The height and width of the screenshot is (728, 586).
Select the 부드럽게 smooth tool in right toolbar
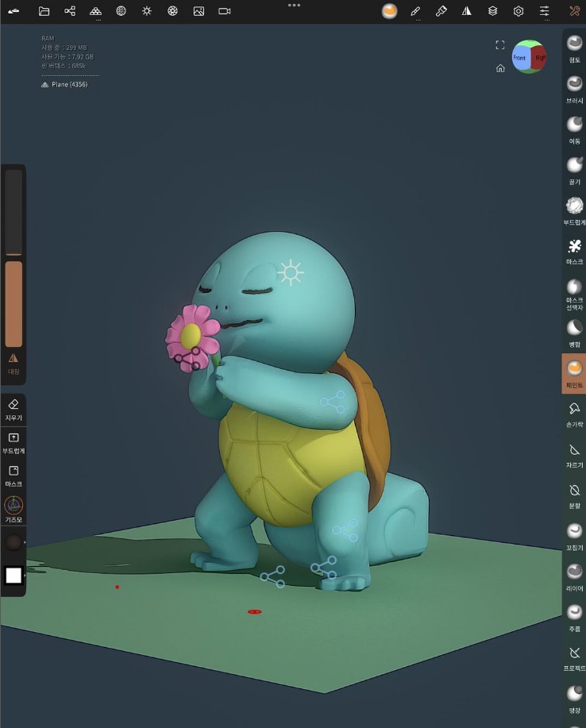[x=574, y=211]
